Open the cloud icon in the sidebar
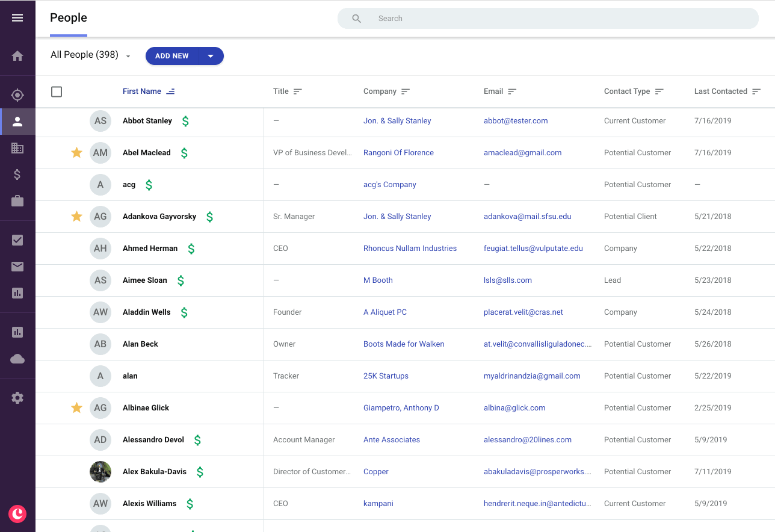Image resolution: width=775 pixels, height=532 pixels. click(17, 359)
